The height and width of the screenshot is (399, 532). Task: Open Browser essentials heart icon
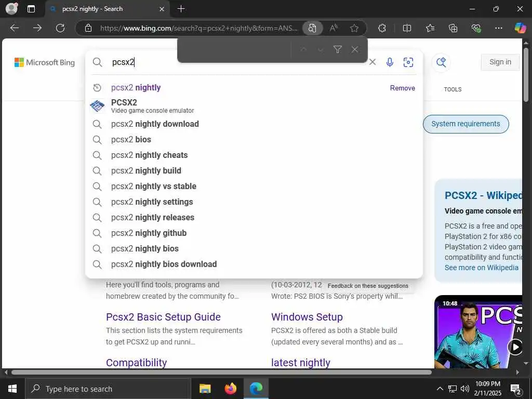[x=476, y=28]
